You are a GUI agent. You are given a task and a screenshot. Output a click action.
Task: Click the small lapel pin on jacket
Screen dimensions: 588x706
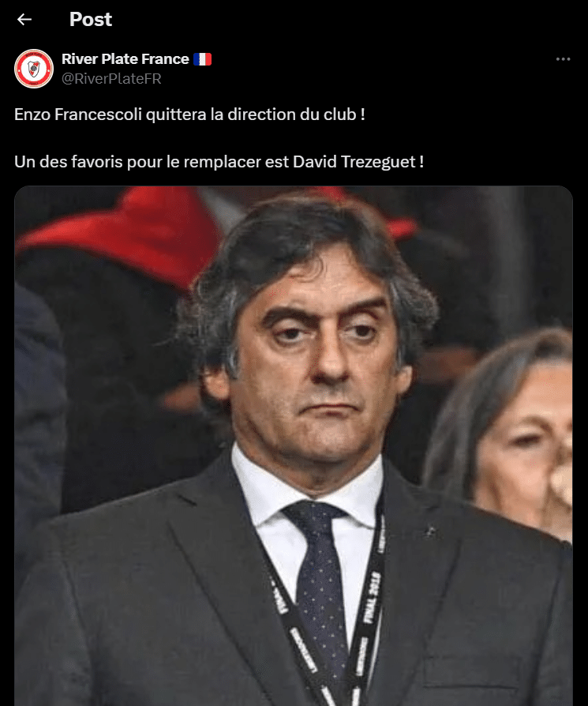tap(430, 531)
